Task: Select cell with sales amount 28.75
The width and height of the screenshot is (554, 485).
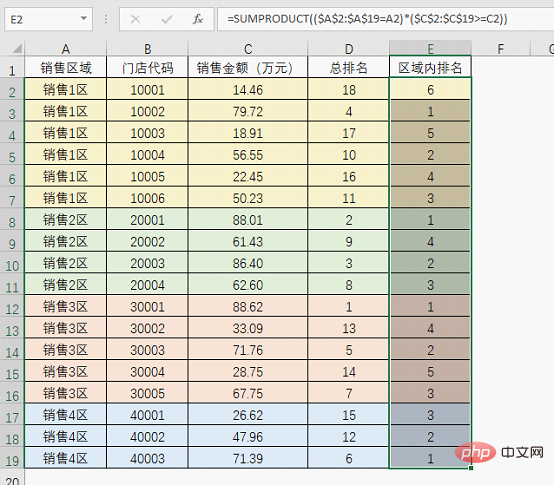Action: [248, 372]
